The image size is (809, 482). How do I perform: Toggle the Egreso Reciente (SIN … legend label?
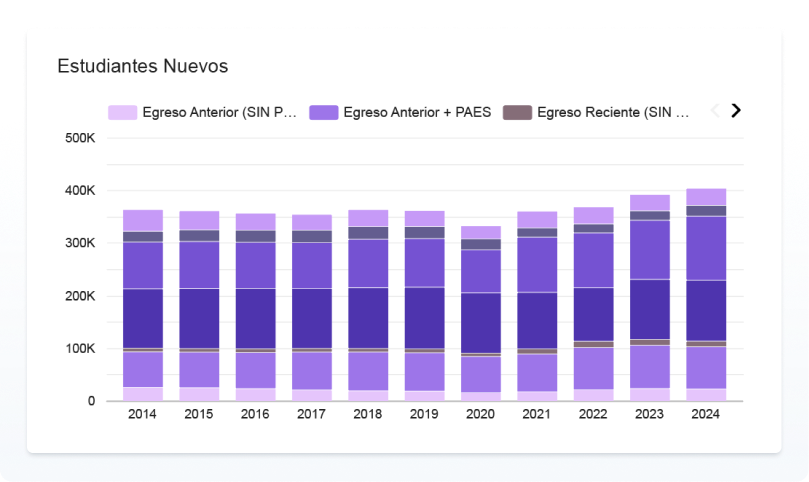(x=613, y=112)
